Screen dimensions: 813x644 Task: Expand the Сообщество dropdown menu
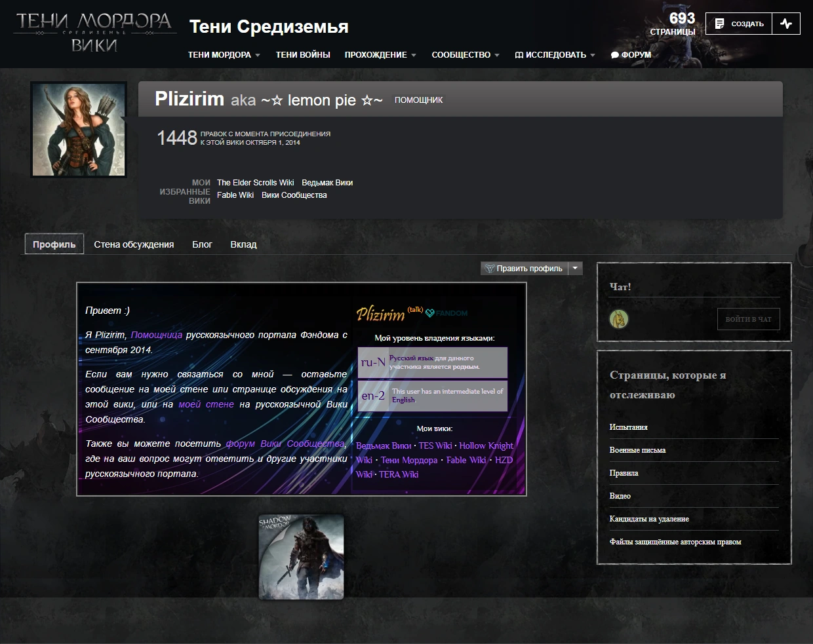(466, 55)
